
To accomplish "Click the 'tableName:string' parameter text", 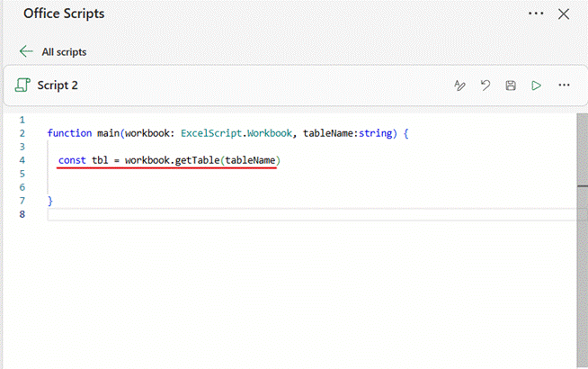I will [348, 133].
